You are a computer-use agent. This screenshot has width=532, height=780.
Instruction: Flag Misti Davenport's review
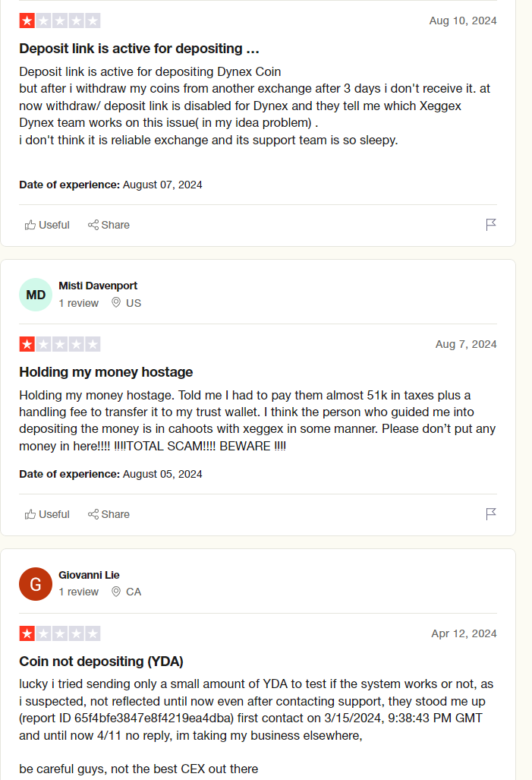(x=491, y=514)
